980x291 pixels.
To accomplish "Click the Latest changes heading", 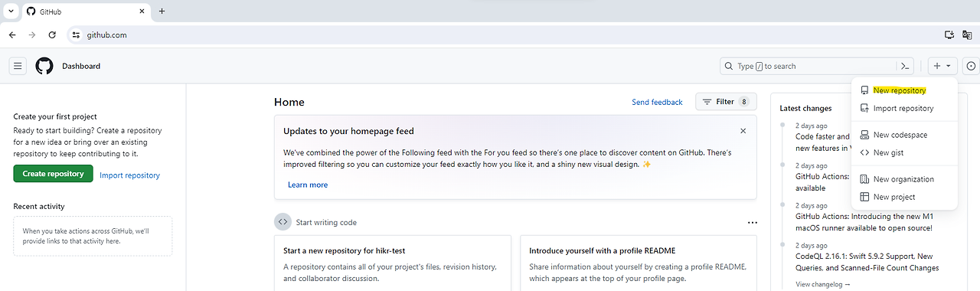I will pyautogui.click(x=805, y=108).
